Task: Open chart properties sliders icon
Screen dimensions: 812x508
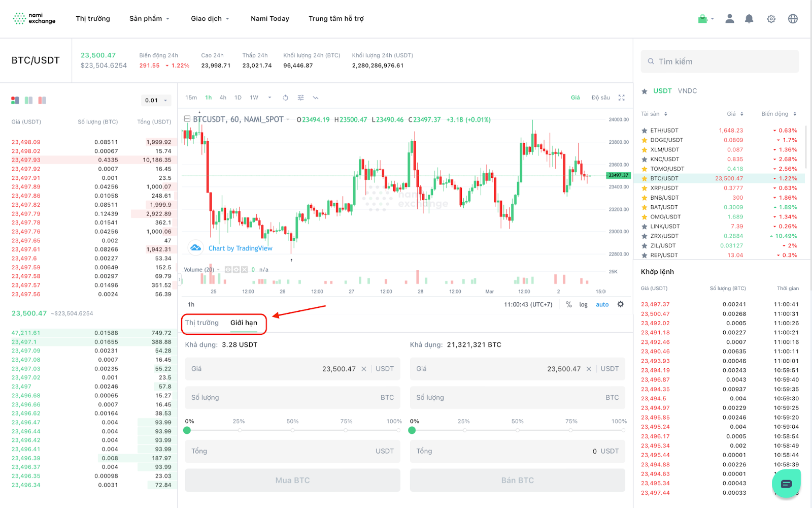Action: click(300, 98)
